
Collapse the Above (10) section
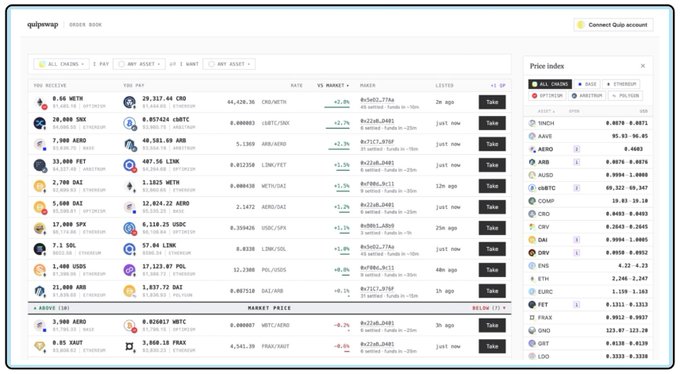pyautogui.click(x=51, y=308)
